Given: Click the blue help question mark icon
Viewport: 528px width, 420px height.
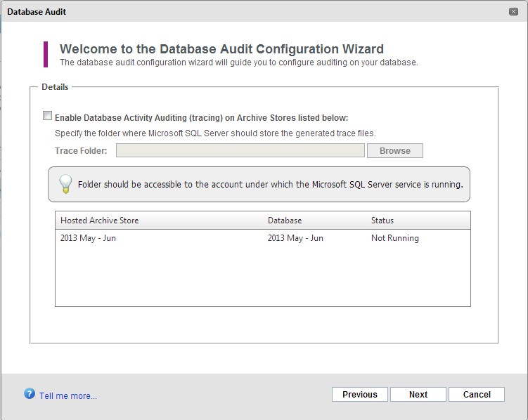Looking at the screenshot, I should tap(30, 393).
